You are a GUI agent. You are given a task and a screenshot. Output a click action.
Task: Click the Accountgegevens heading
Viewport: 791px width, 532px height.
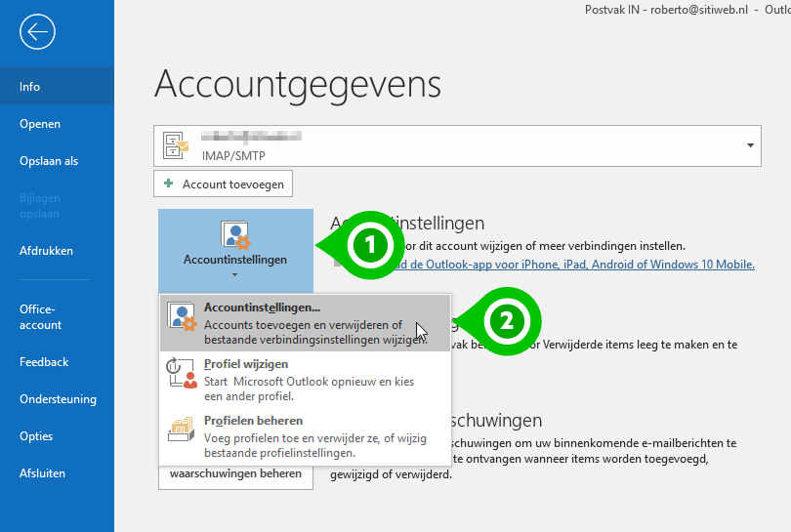[x=298, y=84]
